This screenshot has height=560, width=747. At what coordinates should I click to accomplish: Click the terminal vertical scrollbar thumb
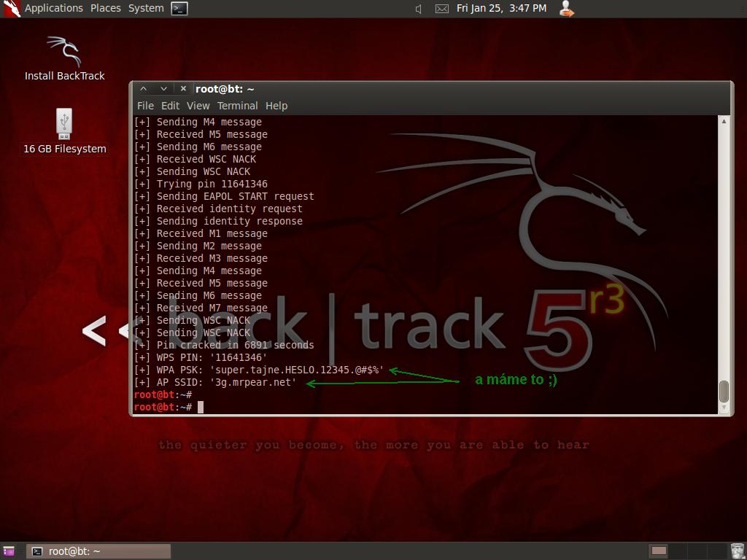(724, 391)
